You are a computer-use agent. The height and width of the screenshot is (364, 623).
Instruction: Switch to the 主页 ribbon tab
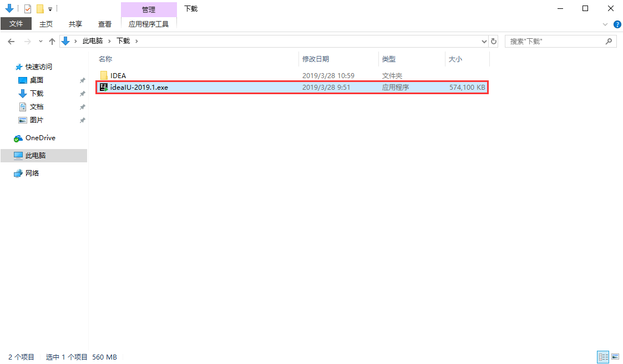46,24
